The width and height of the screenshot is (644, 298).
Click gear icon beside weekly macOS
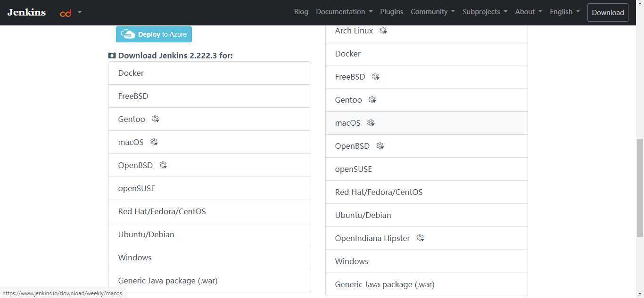click(x=371, y=123)
